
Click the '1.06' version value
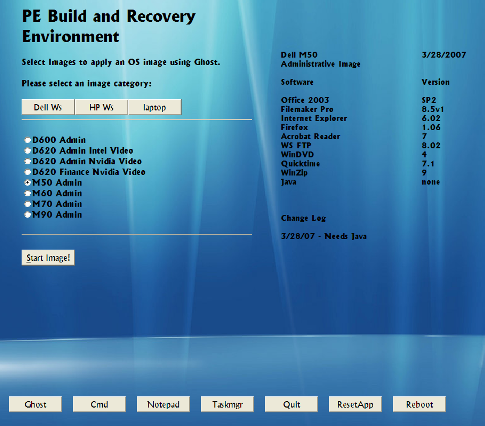click(x=431, y=127)
